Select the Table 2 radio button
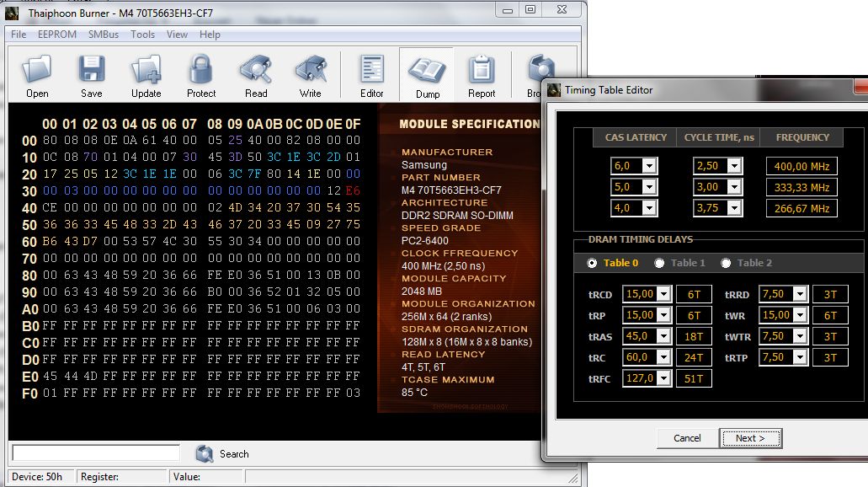Image resolution: width=868 pixels, height=487 pixels. 726,263
